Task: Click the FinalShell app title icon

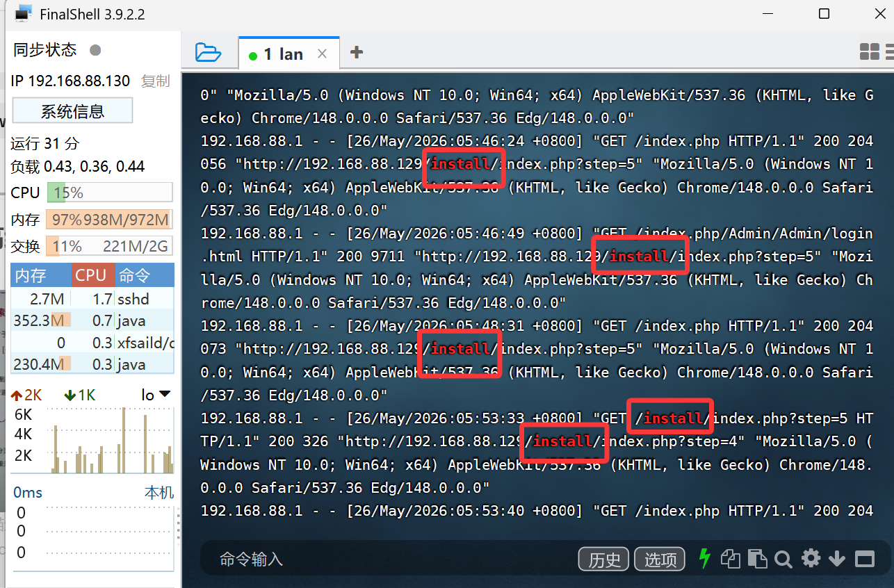Action: coord(23,13)
